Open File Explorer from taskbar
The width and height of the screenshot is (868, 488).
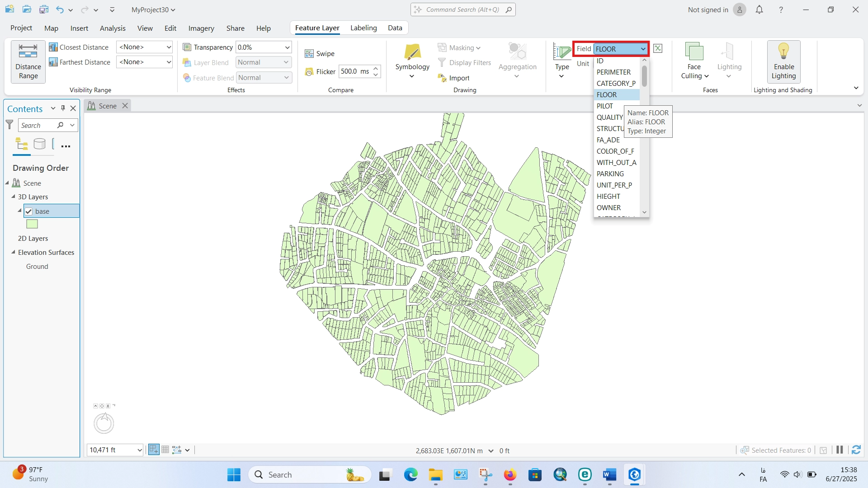[435, 474]
